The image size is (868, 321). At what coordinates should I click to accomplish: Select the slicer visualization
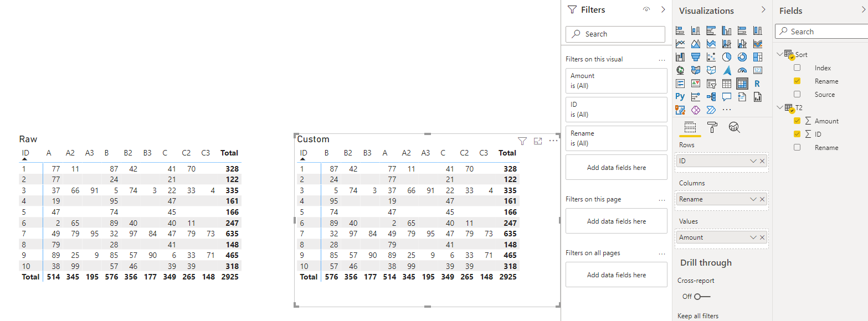pos(711,84)
